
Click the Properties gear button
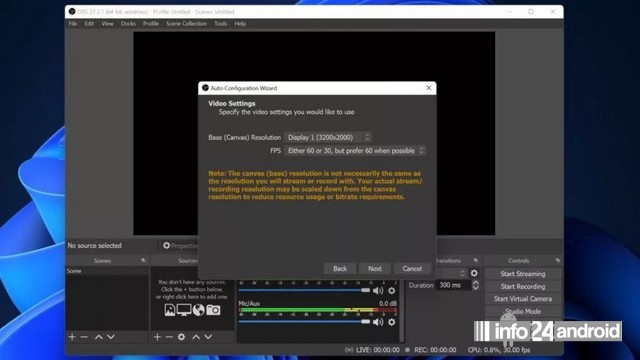tap(180, 246)
